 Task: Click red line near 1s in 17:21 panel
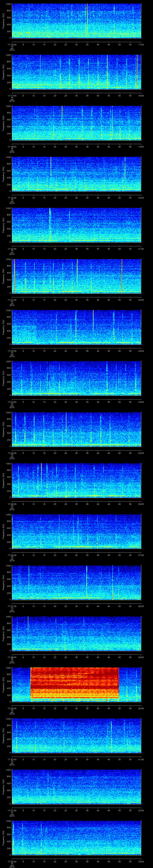[x=14, y=276]
